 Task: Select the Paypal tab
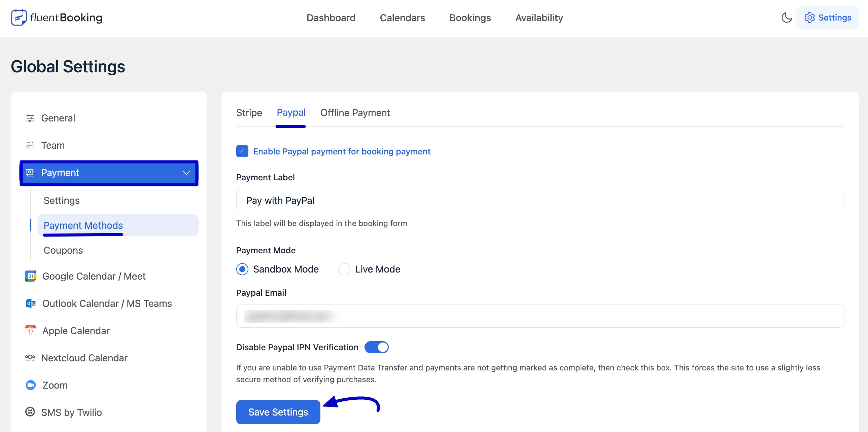click(x=291, y=113)
